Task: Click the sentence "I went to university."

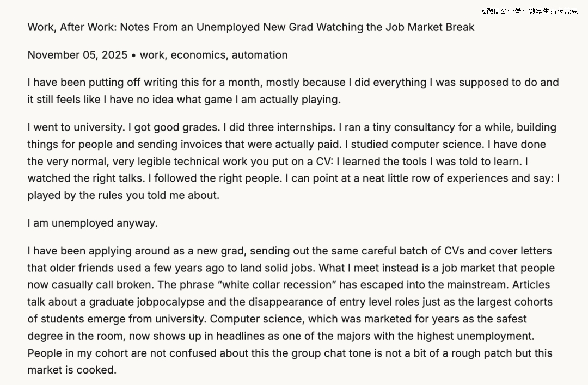Action: pos(76,127)
